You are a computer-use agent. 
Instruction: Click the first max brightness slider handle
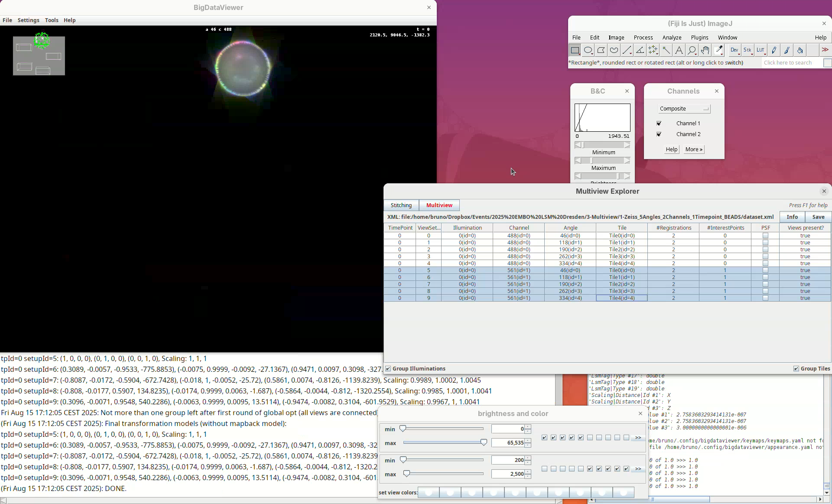[x=484, y=442]
